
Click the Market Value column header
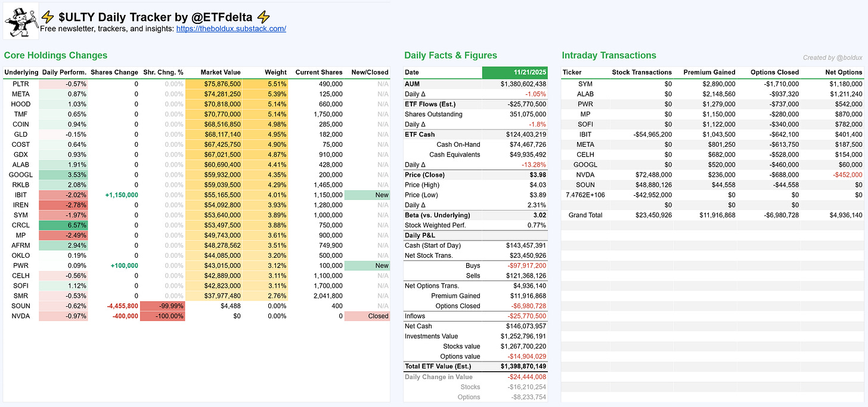pos(221,72)
